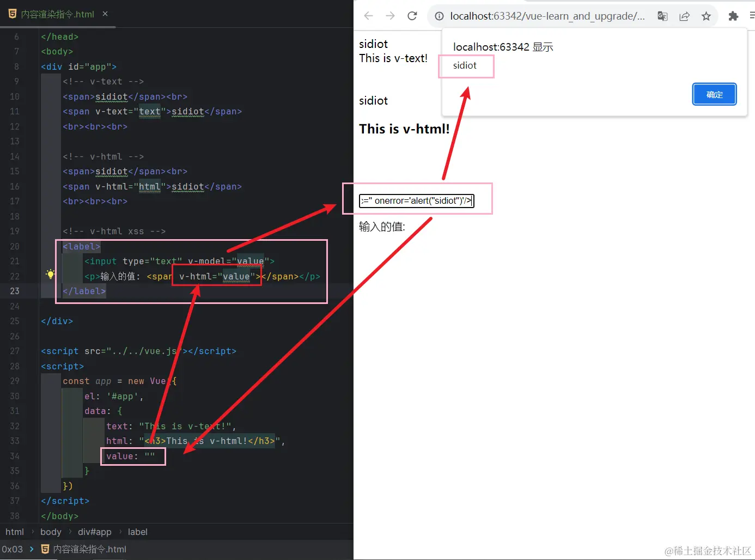Close the 内容渲染指令.html editor tab
This screenshot has width=755, height=560.
(x=105, y=14)
